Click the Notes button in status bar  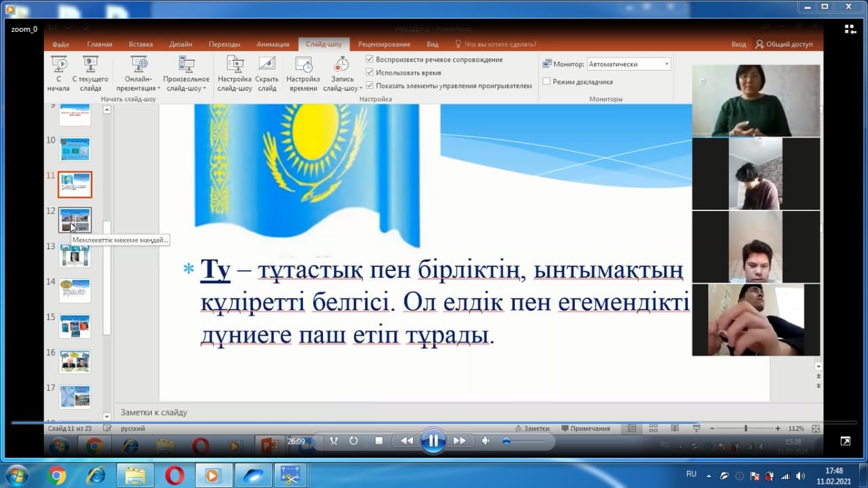tap(532, 428)
